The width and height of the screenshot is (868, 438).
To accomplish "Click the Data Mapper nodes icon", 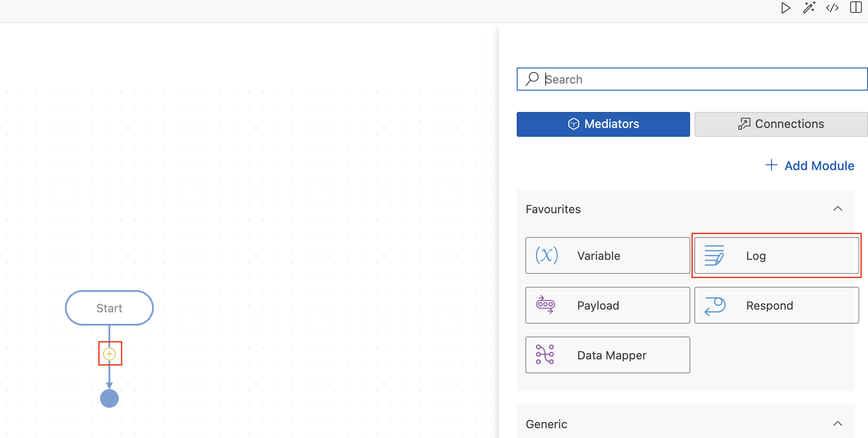I will 545,354.
